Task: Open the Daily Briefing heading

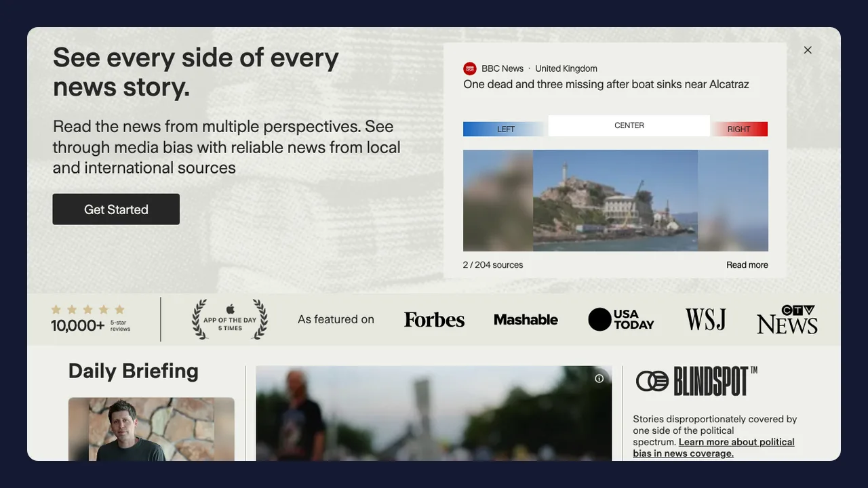Action: [134, 371]
